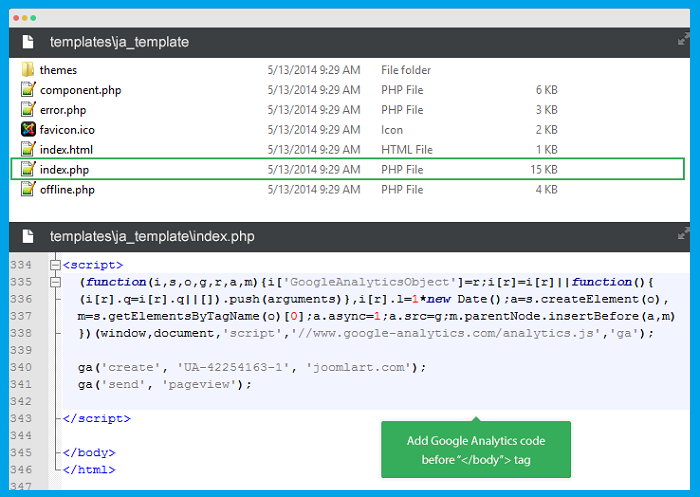The width and height of the screenshot is (700, 497).
Task: Click the index.php file icon
Action: coord(28,169)
